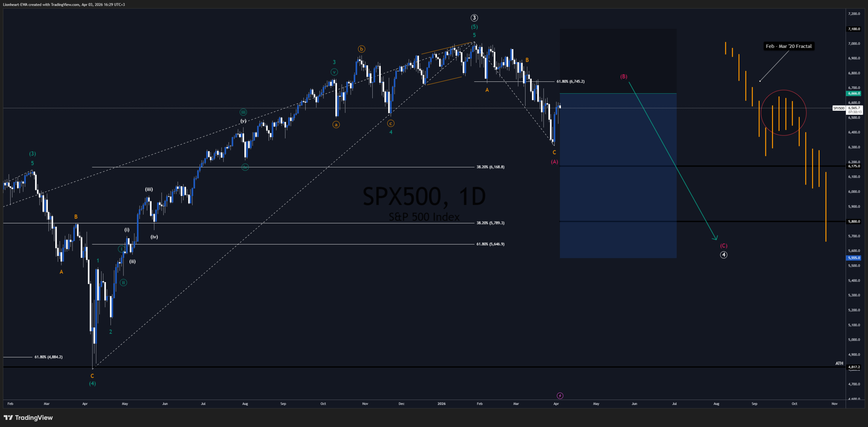Click the orange circled ⓐ wave label
868x427 pixels.
[x=336, y=125]
